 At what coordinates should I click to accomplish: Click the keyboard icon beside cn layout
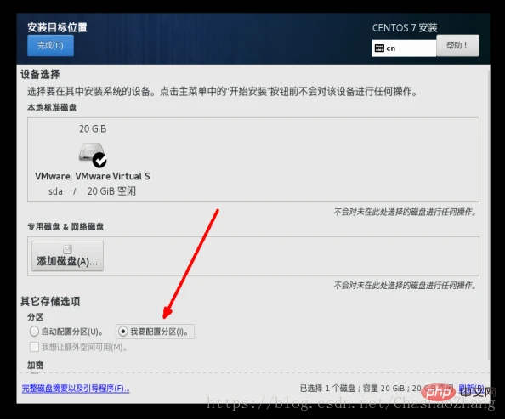click(379, 48)
